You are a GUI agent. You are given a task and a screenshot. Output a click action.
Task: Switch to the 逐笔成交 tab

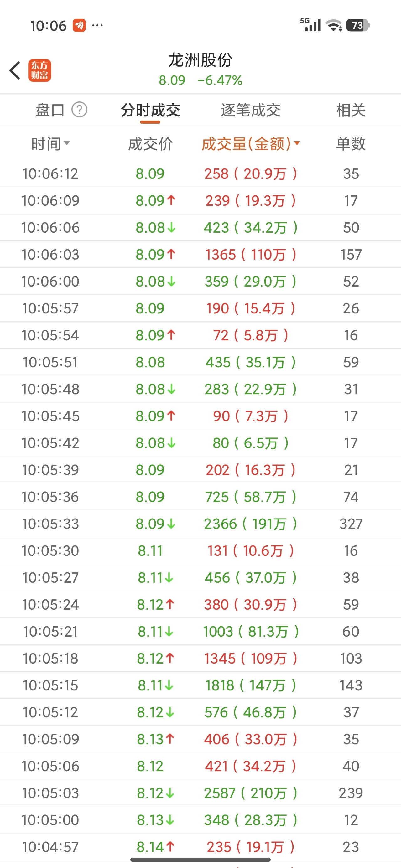[251, 110]
